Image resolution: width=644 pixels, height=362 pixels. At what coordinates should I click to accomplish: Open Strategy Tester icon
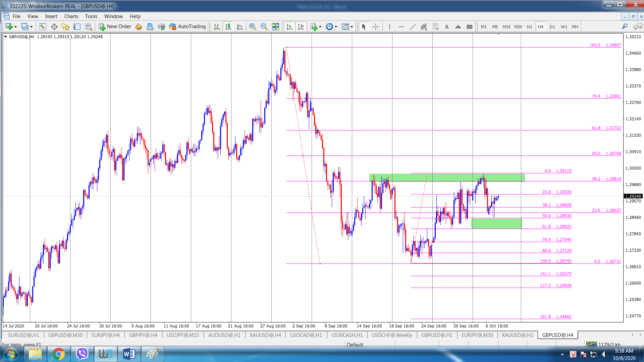click(x=88, y=26)
